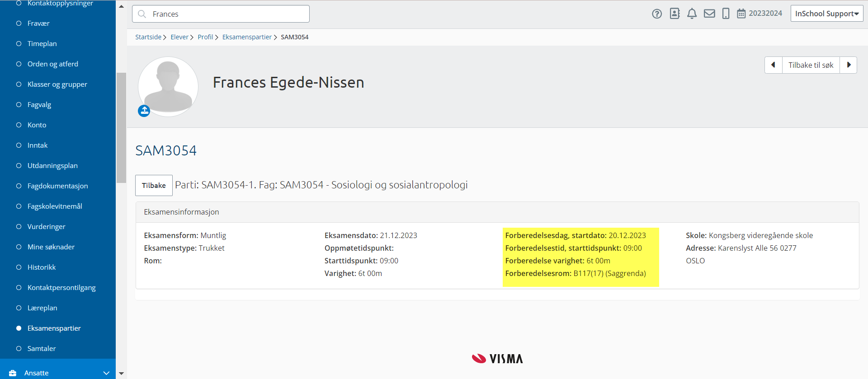
Task: Select Fravær in the sidebar
Action: [x=38, y=23]
